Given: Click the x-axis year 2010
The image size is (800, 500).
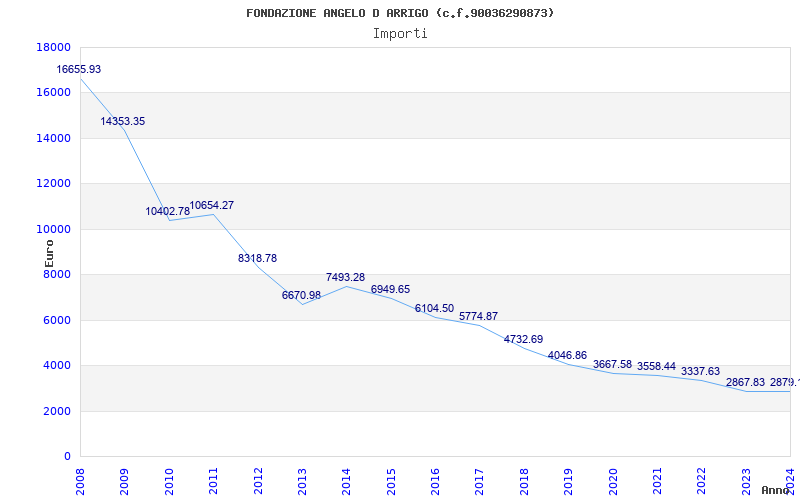Looking at the screenshot, I should 169,481.
